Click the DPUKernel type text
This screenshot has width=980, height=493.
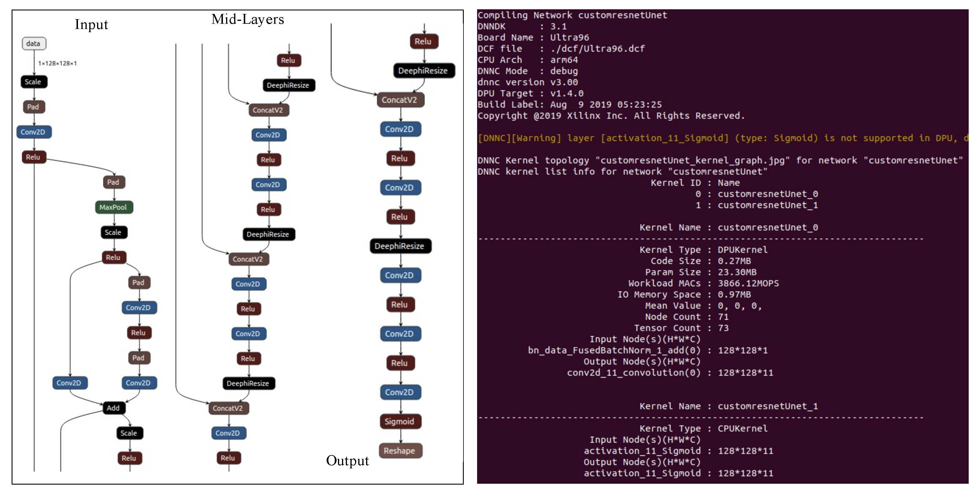(x=743, y=250)
